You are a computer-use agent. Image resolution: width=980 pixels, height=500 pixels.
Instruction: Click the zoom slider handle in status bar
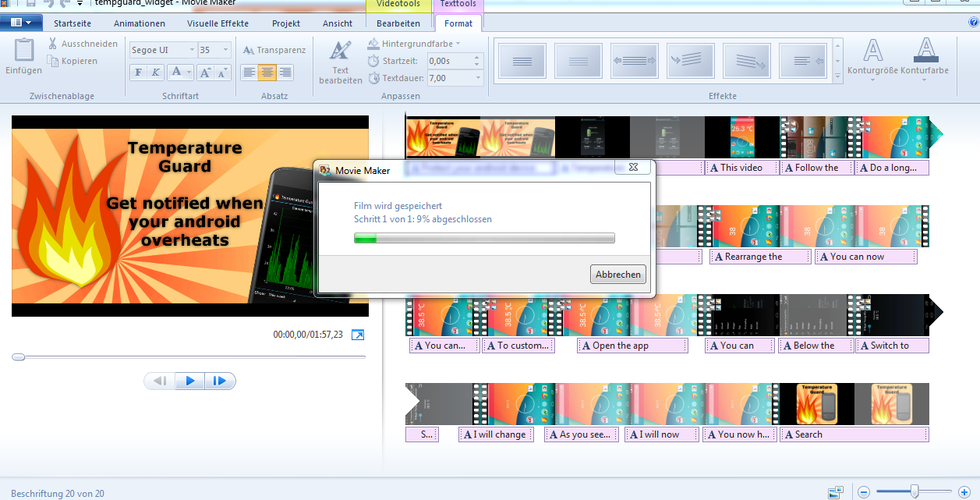point(915,491)
